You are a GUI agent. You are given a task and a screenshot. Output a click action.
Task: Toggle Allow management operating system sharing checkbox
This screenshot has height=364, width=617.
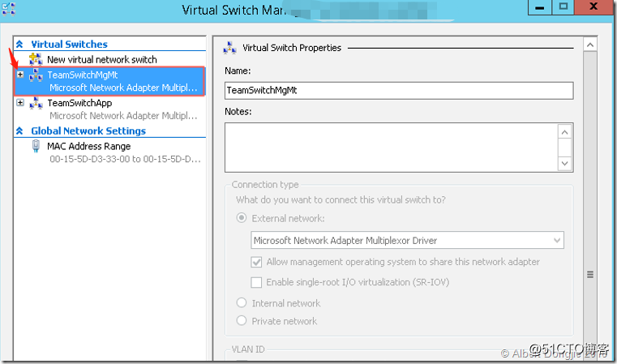point(256,262)
